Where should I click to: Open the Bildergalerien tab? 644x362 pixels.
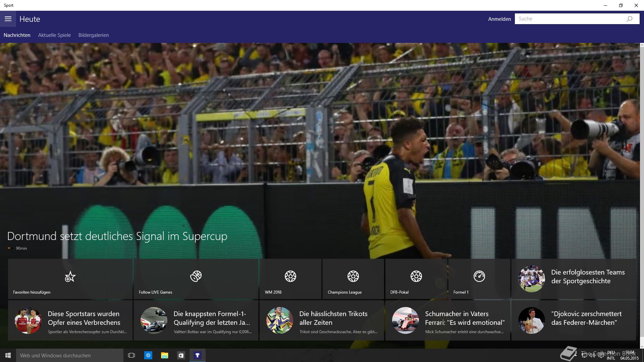[x=94, y=35]
